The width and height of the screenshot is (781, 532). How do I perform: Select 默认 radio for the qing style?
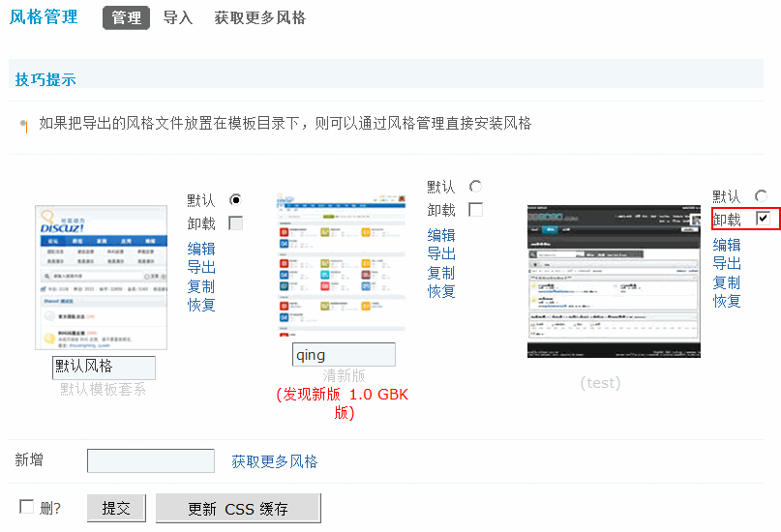475,186
